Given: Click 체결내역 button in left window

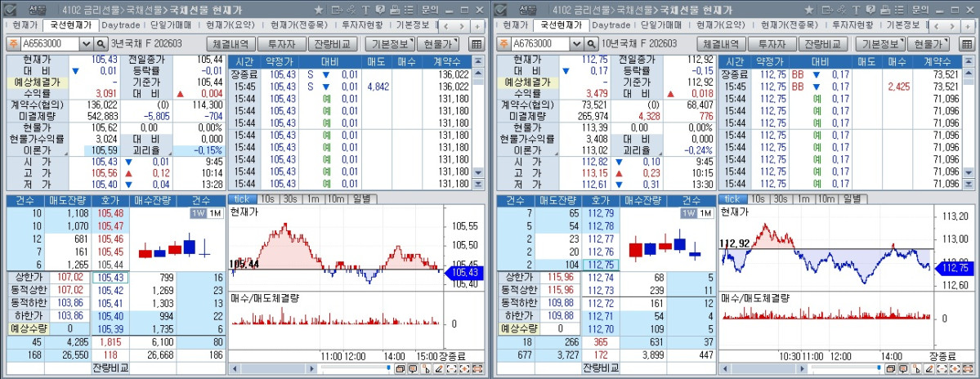Looking at the screenshot, I should click(x=230, y=44).
